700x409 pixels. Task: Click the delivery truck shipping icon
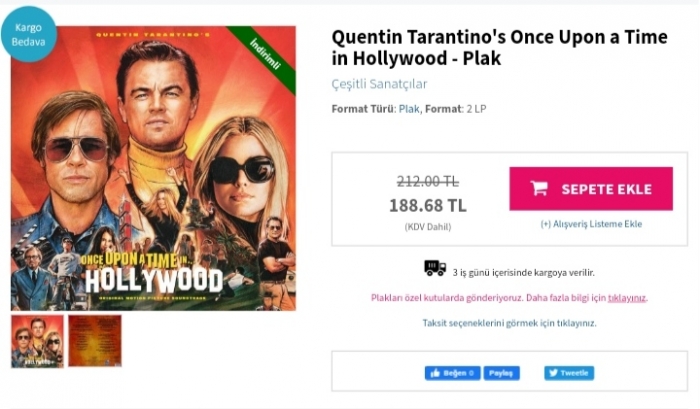(435, 268)
